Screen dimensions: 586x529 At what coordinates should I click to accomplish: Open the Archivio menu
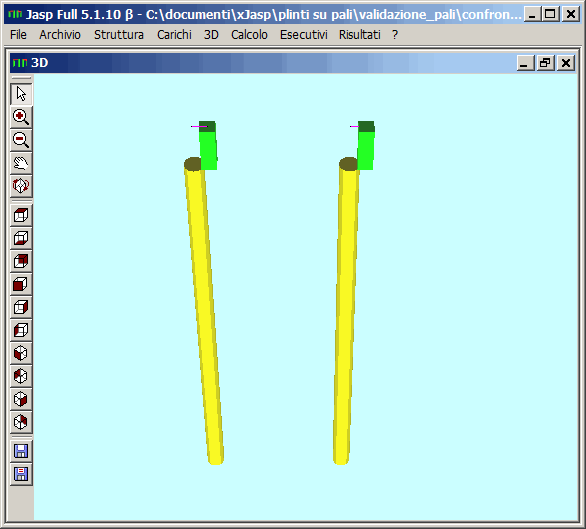click(x=60, y=35)
